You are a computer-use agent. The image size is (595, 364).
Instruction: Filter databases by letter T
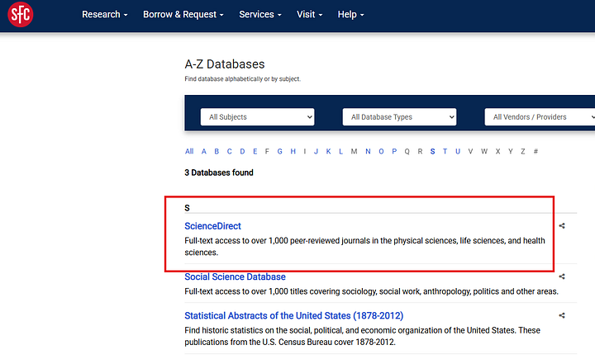coord(445,151)
